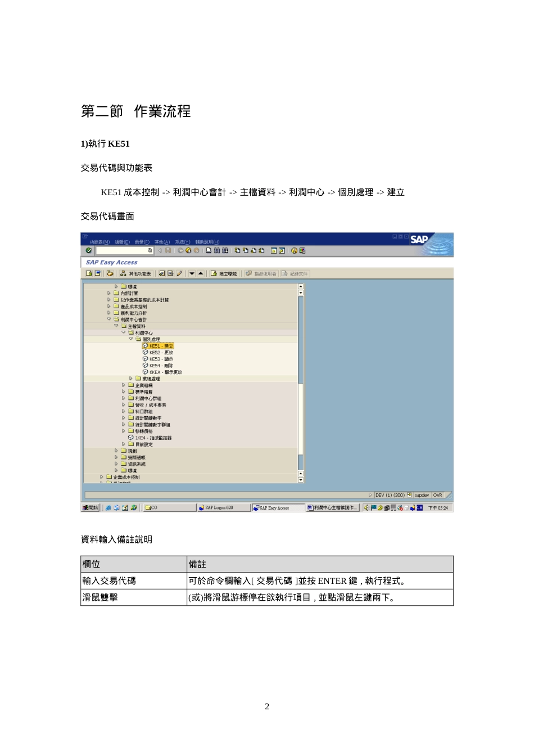Click the User menu icon
534x756 pixels.
point(89,273)
